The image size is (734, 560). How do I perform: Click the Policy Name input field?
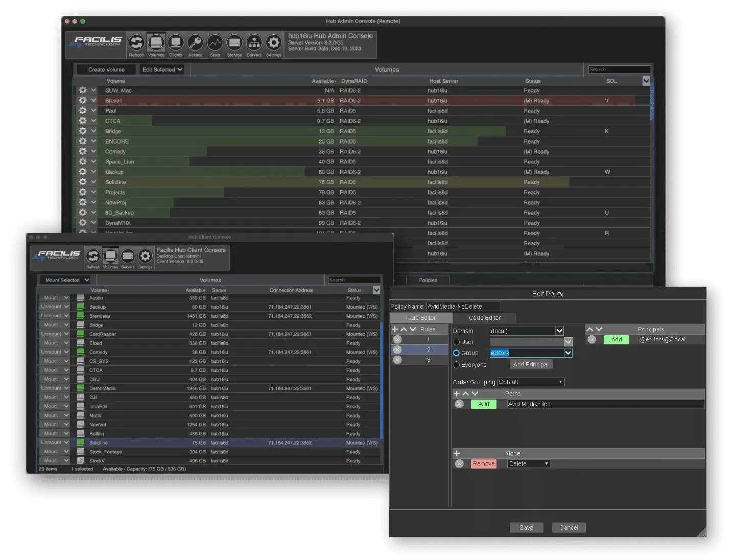463,307
